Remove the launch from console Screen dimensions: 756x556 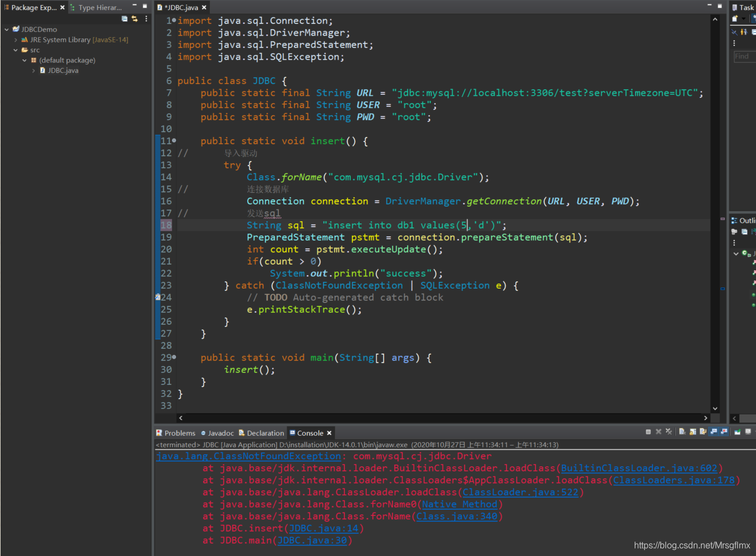(x=659, y=432)
